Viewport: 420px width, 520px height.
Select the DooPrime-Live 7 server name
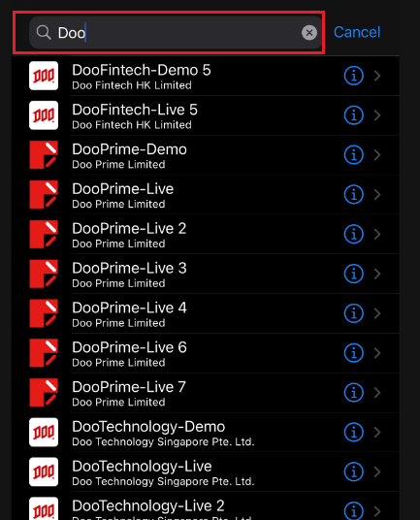129,387
